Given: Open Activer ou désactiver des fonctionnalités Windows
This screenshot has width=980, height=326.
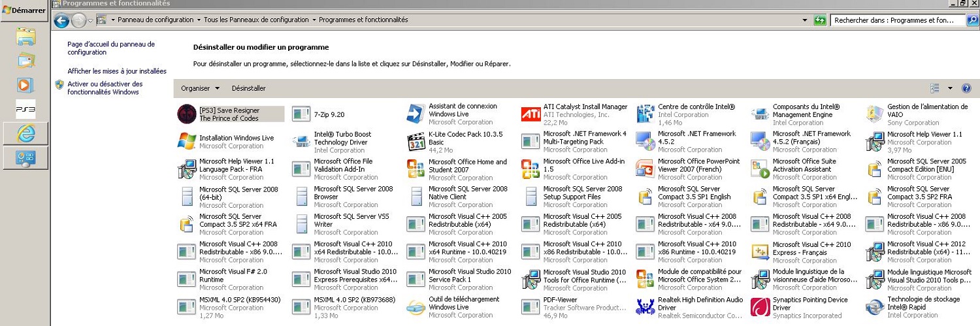Looking at the screenshot, I should click(x=105, y=88).
